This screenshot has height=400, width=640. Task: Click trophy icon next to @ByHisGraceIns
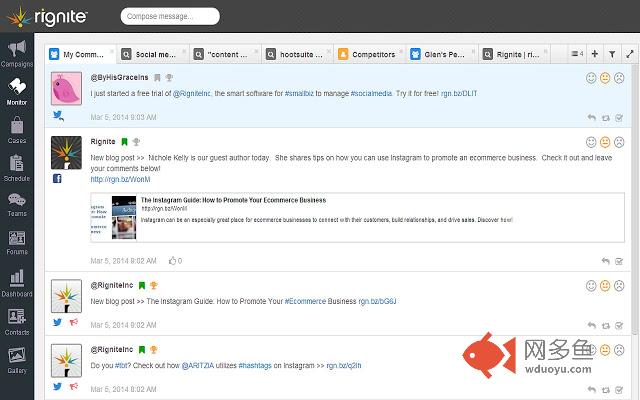(169, 77)
